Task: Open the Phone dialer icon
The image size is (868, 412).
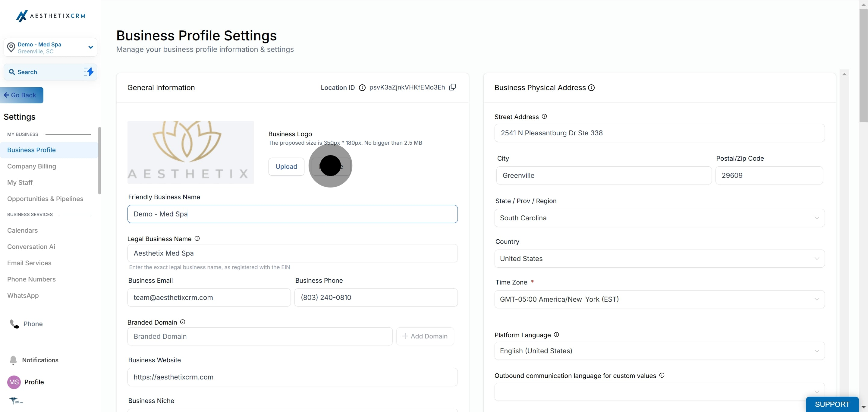Action: click(x=14, y=324)
